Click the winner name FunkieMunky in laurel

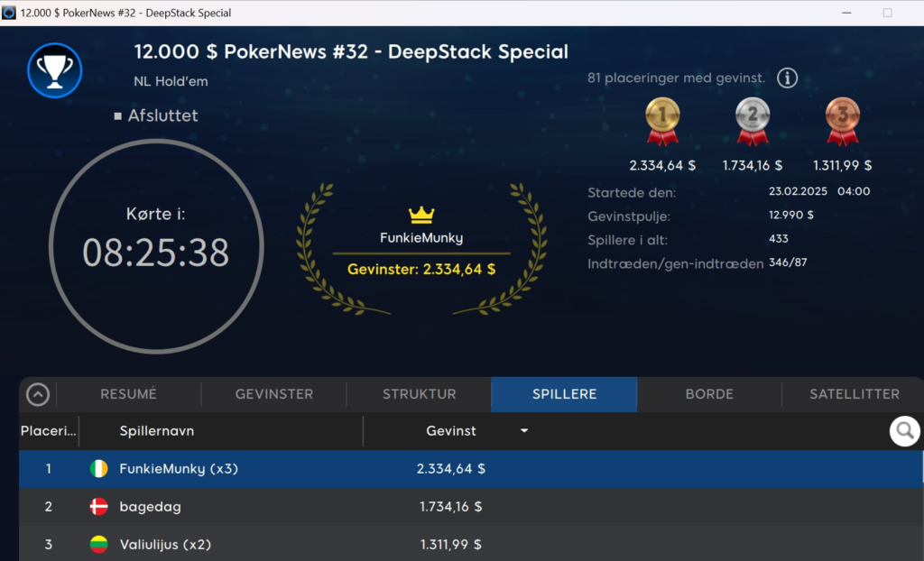click(421, 238)
